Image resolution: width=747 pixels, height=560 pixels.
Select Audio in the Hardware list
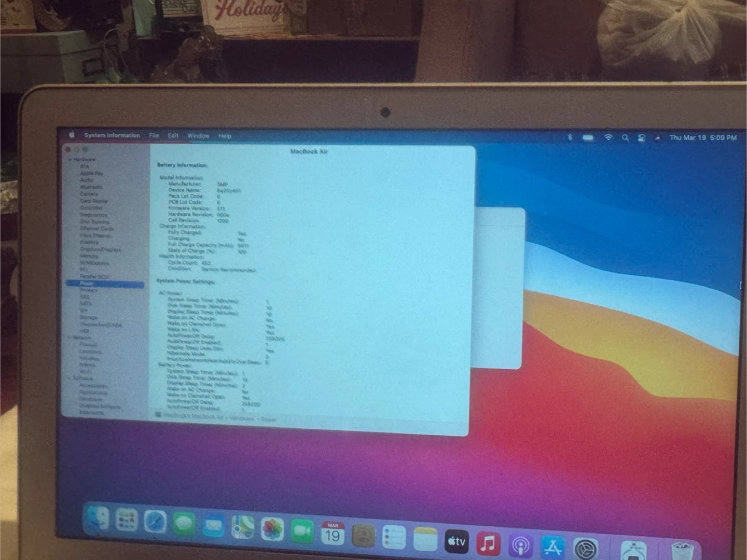pyautogui.click(x=87, y=180)
